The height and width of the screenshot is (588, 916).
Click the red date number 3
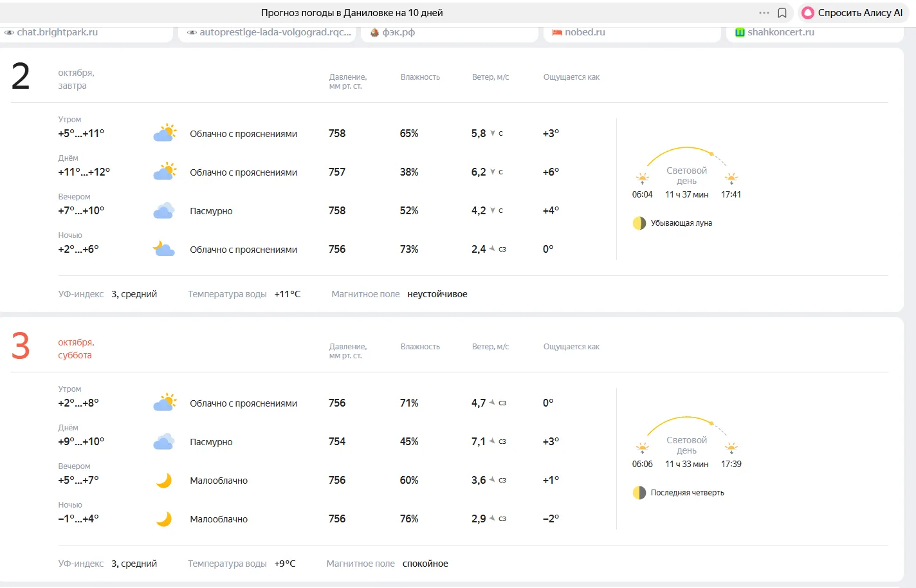pos(21,345)
